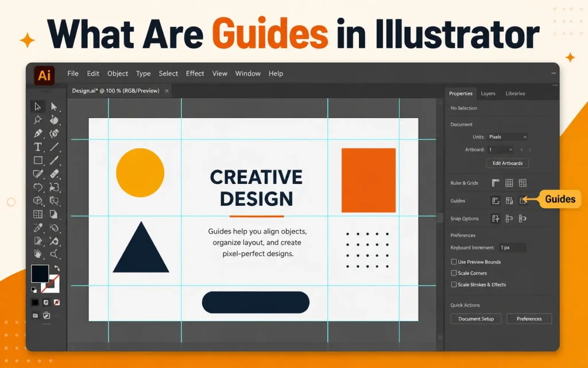Open the Window menu
Viewport: 588px width, 368px height.
tap(248, 74)
